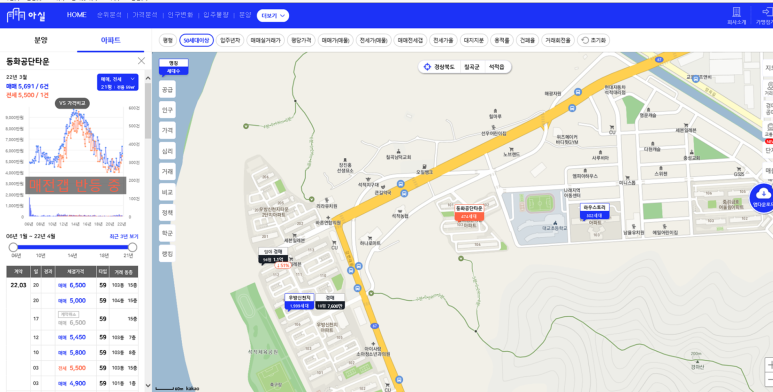Toggle the 매매가(매물) filter pill

pyautogui.click(x=336, y=40)
